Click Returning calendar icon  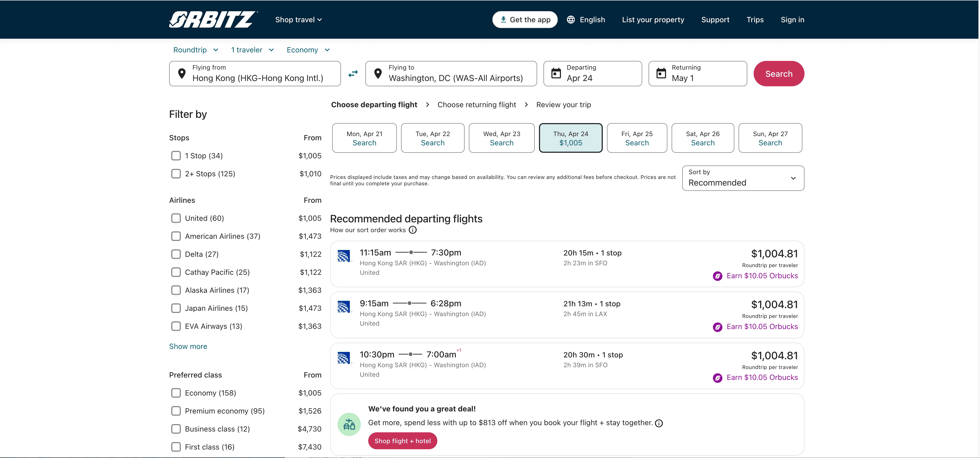(x=661, y=73)
